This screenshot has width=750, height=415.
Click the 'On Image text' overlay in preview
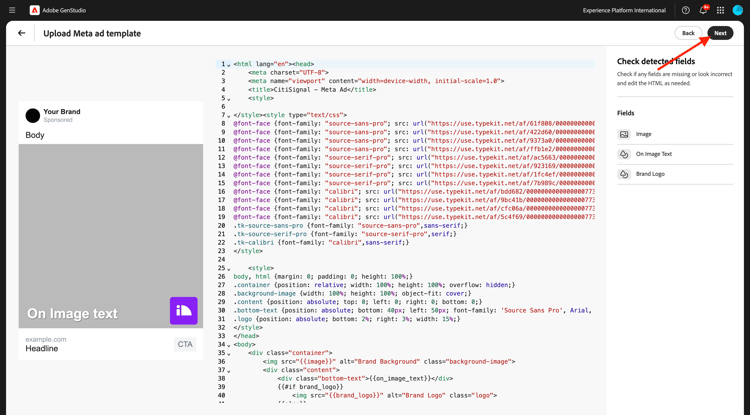coord(72,314)
